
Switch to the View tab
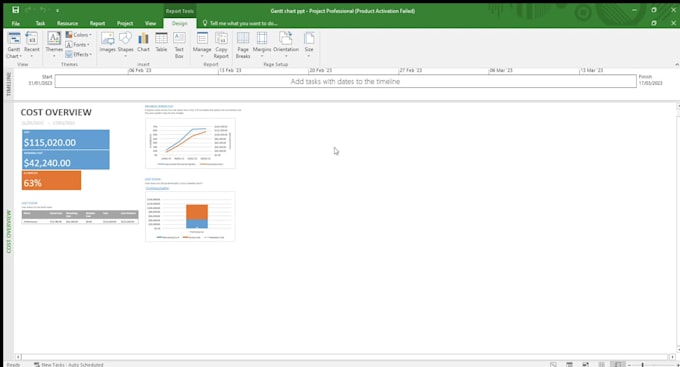pyautogui.click(x=150, y=23)
